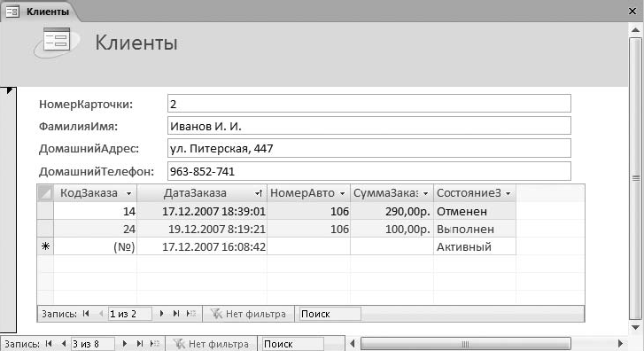The width and height of the screenshot is (644, 351).
Task: Click the horizontal scrollbar thumb at bottom
Action: 465,344
